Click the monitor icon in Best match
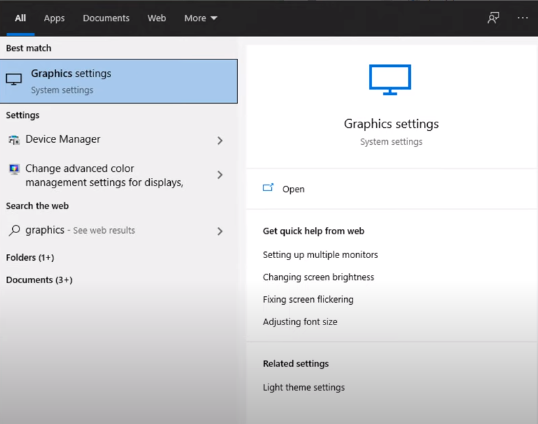Image resolution: width=538 pixels, height=424 pixels. tap(14, 80)
